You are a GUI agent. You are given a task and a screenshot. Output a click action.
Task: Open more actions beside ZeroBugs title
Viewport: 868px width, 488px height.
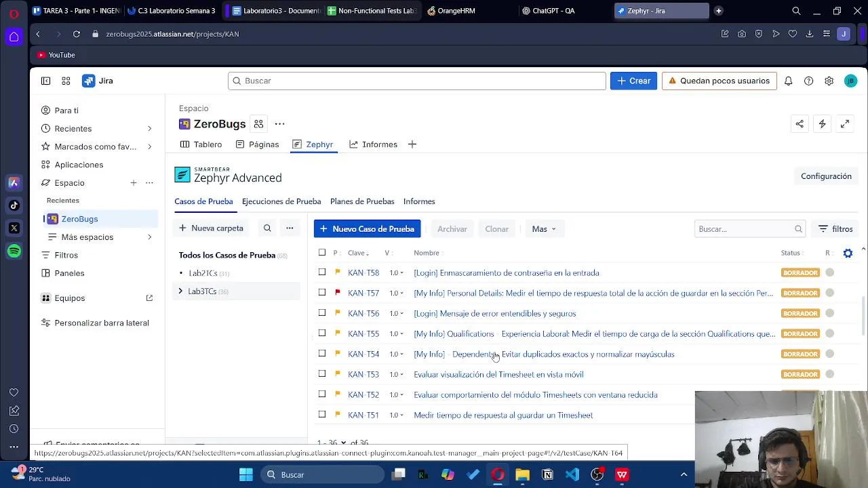click(279, 124)
